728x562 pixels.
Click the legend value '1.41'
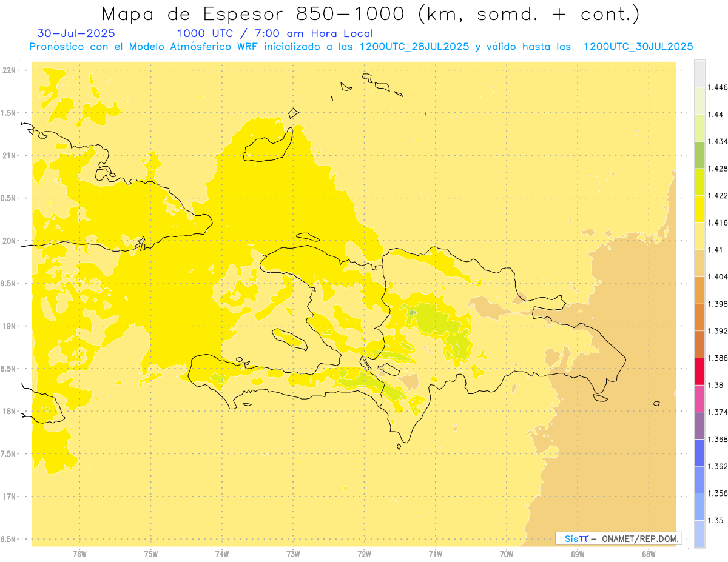tap(716, 249)
